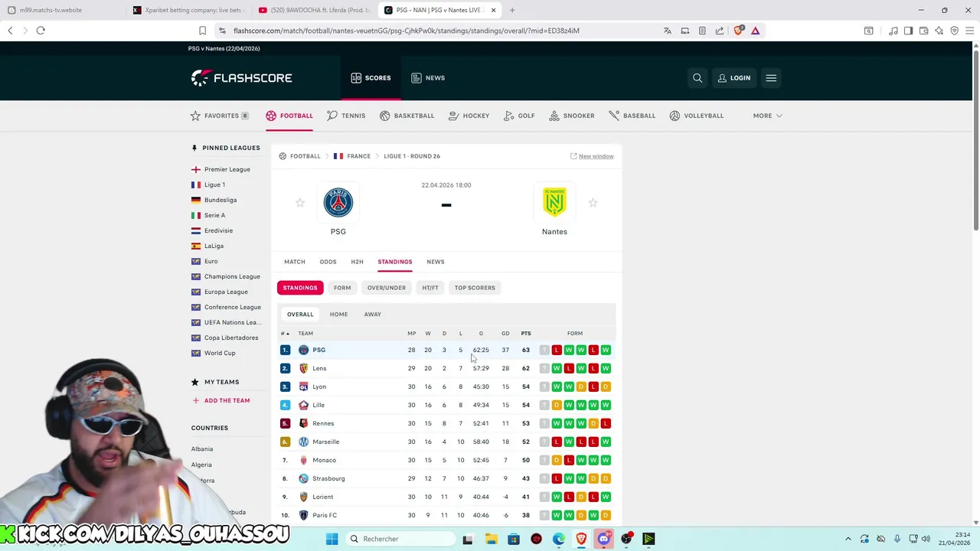Open the Tennis sport section

click(346, 116)
